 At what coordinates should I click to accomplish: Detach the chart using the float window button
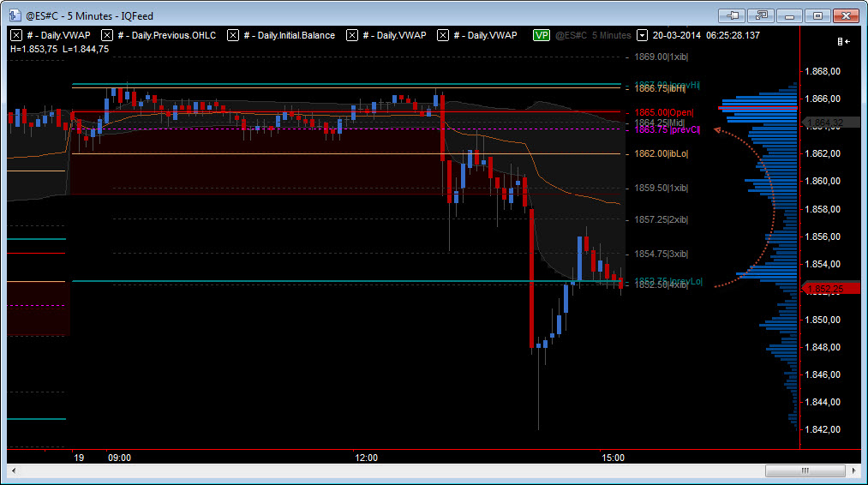(x=761, y=15)
